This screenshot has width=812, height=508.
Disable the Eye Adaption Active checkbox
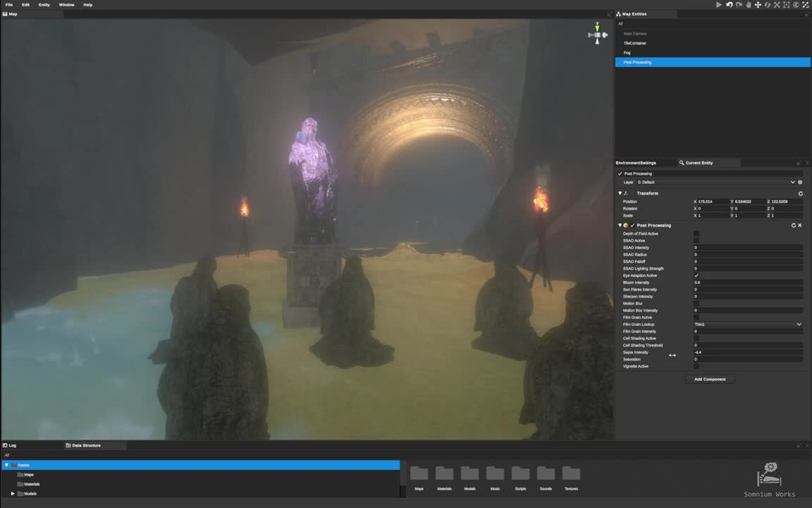coord(696,276)
